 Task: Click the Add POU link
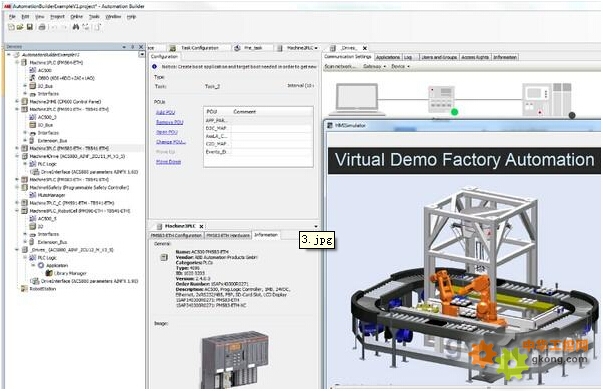tap(165, 112)
